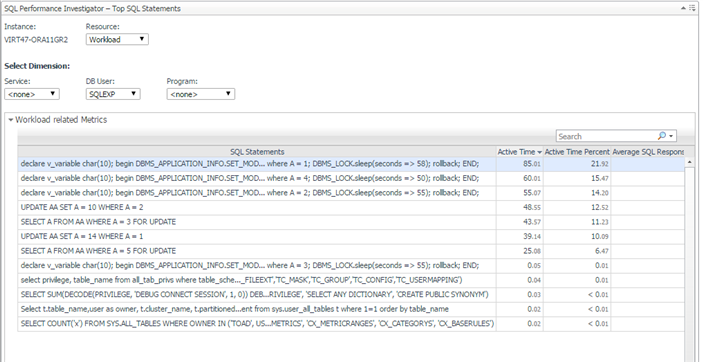Select UPDATE AA SET A = 10 WHERE A = 2
The width and height of the screenshot is (703, 362).
[257, 208]
